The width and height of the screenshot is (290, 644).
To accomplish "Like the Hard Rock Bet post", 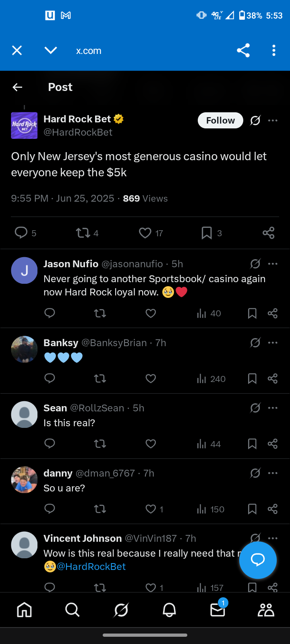I will (x=145, y=233).
